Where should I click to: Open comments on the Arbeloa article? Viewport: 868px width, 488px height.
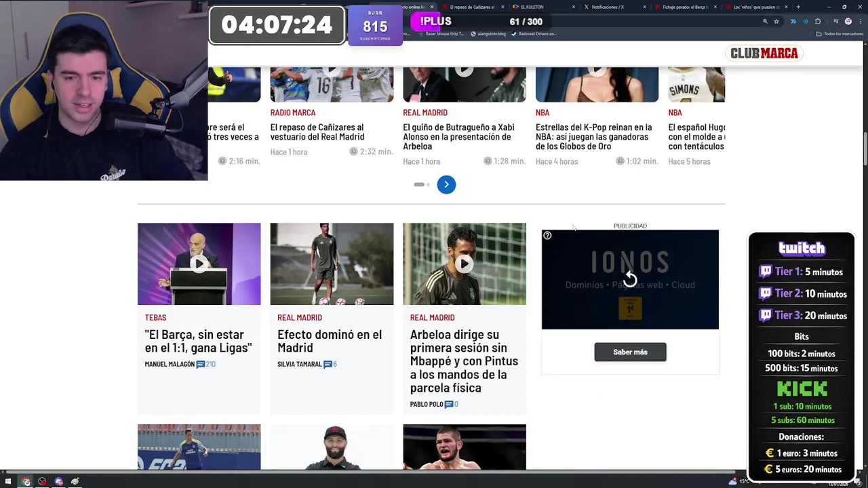pyautogui.click(x=451, y=404)
